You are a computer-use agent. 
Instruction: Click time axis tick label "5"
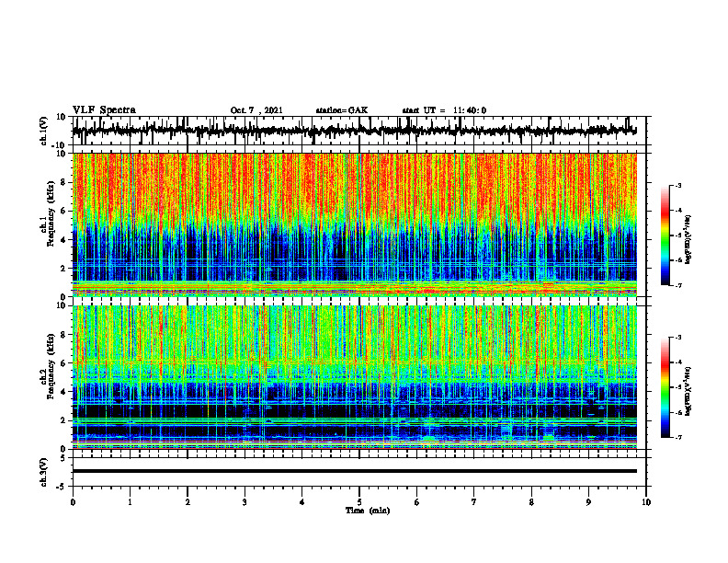click(x=359, y=502)
